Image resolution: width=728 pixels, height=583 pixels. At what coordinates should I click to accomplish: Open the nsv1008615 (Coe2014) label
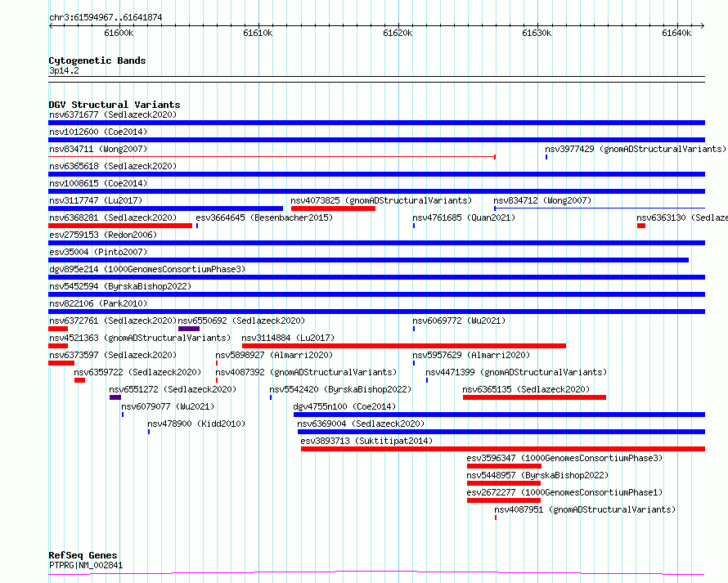(98, 183)
